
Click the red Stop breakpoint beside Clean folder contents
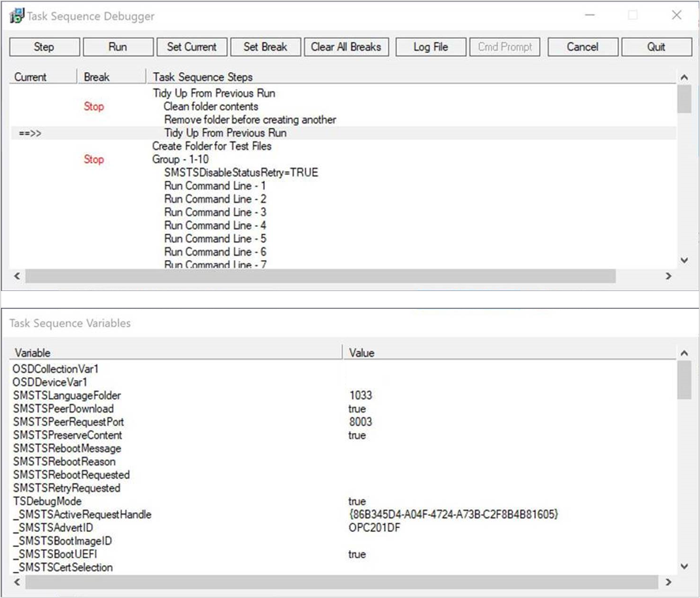coord(93,107)
